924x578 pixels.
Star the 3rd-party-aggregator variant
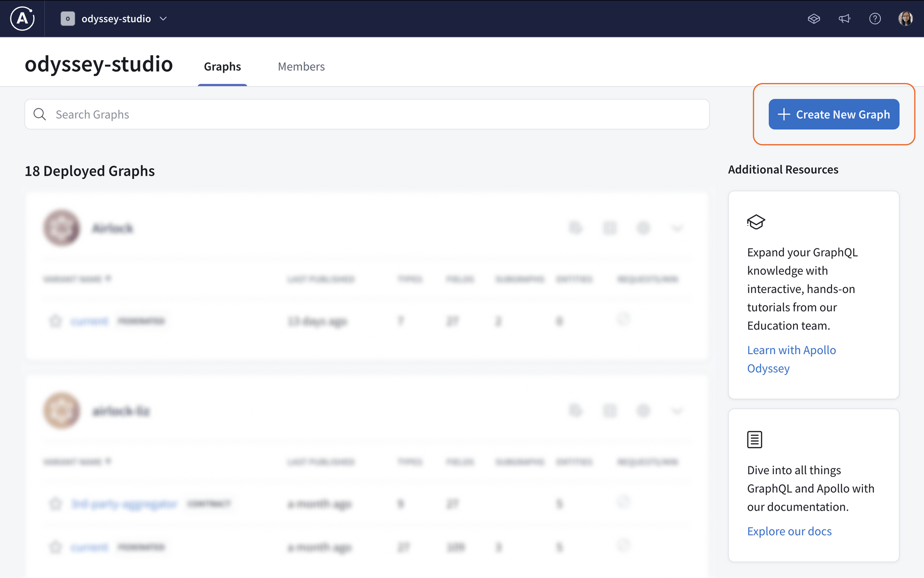click(56, 504)
